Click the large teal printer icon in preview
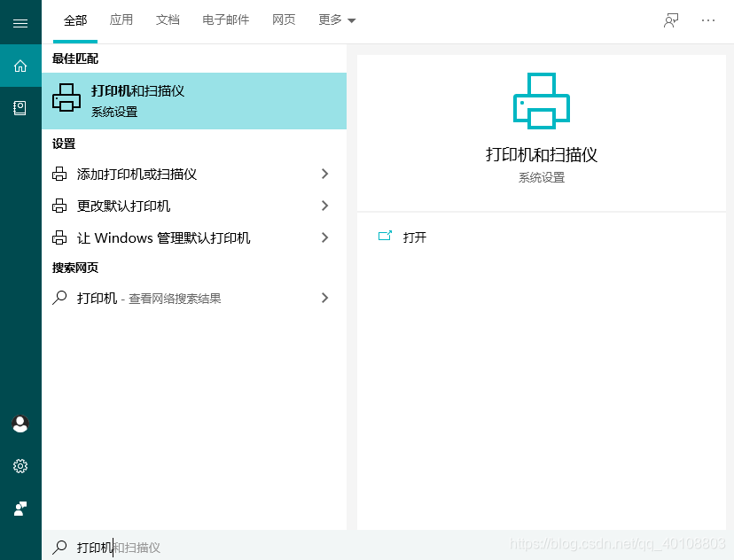Viewport: 734px width, 560px height. pos(542,101)
